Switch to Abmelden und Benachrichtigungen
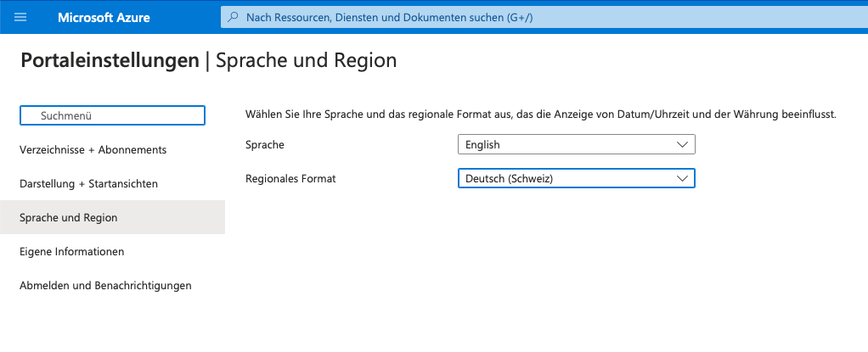The height and width of the screenshot is (352, 868). tap(105, 286)
